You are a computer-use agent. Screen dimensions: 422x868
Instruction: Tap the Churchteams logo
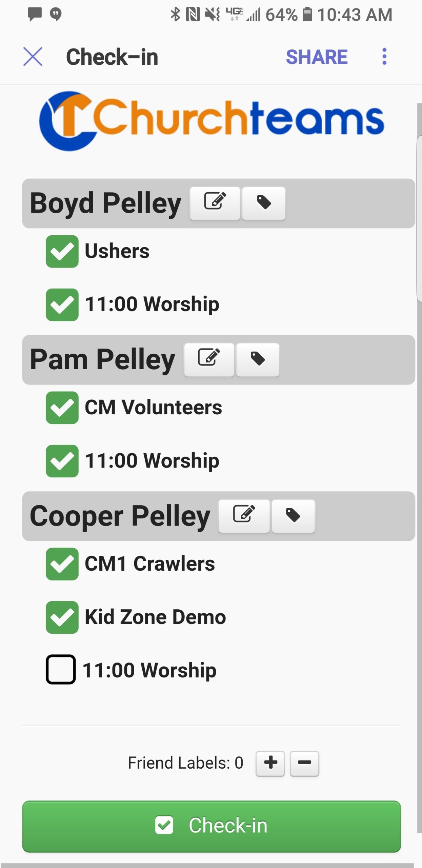[212, 121]
